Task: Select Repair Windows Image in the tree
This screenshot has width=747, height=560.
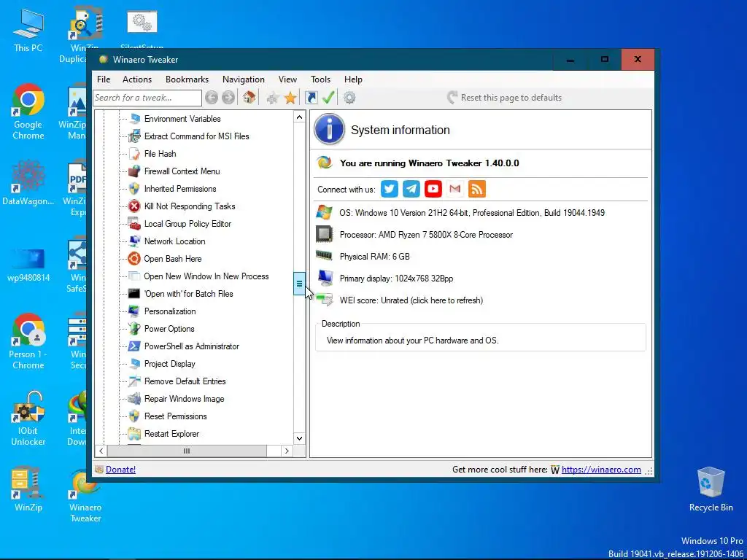Action: [x=184, y=399]
